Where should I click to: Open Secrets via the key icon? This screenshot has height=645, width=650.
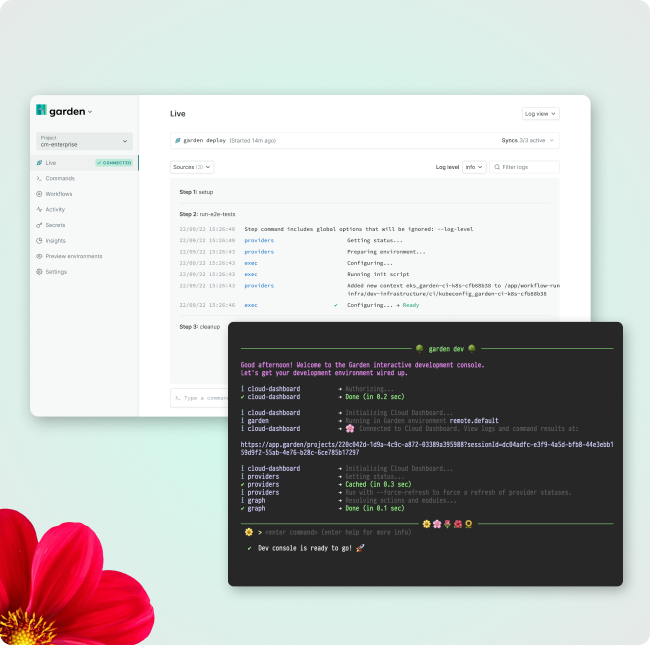click(39, 225)
